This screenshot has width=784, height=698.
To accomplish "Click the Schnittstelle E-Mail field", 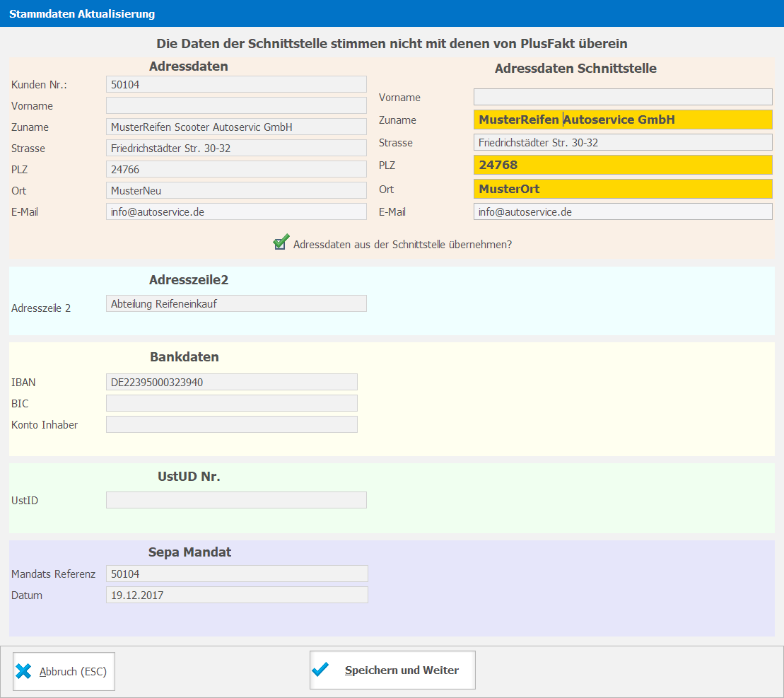I will pos(623,211).
